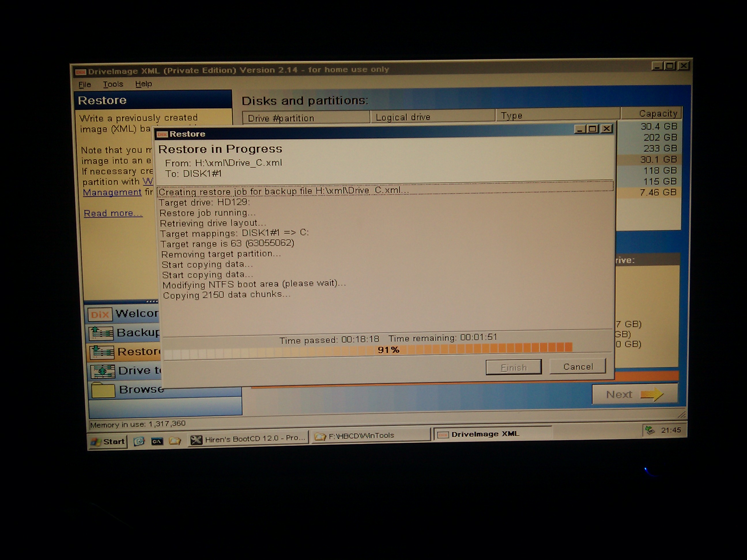Screen dimensions: 747x560
Task: Click the main window resize grip
Action: click(x=682, y=415)
